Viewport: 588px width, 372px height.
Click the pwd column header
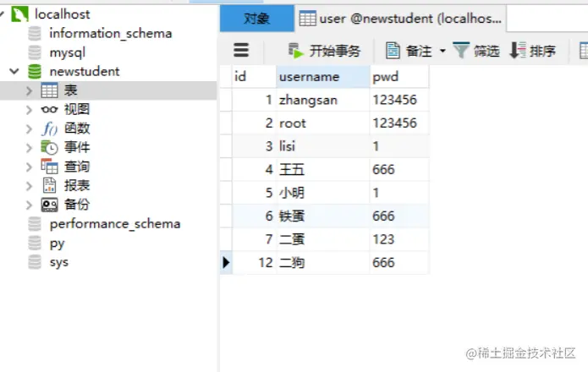tap(399, 77)
